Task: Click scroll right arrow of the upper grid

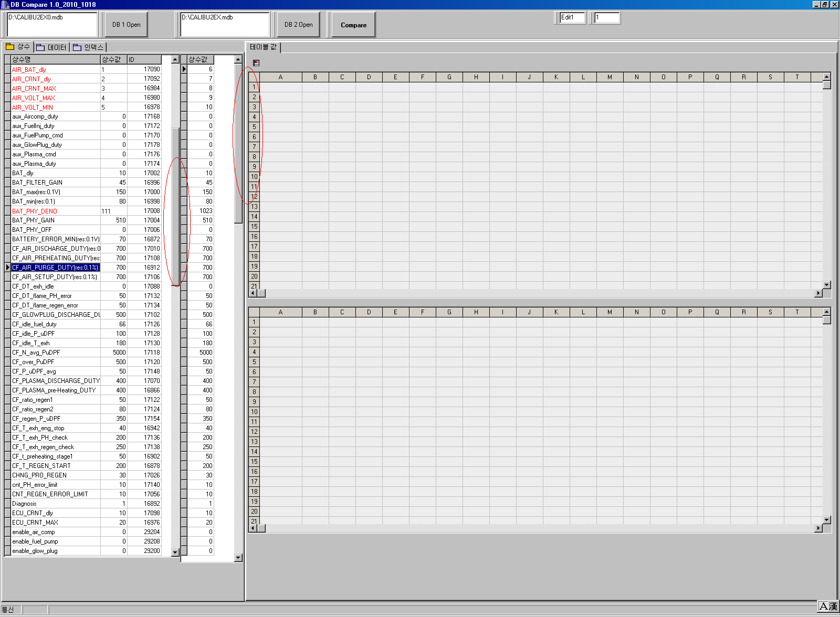Action: 818,293
